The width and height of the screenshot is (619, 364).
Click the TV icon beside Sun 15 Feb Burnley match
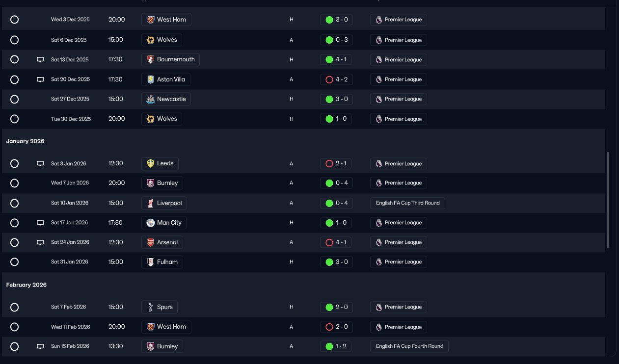(40, 346)
